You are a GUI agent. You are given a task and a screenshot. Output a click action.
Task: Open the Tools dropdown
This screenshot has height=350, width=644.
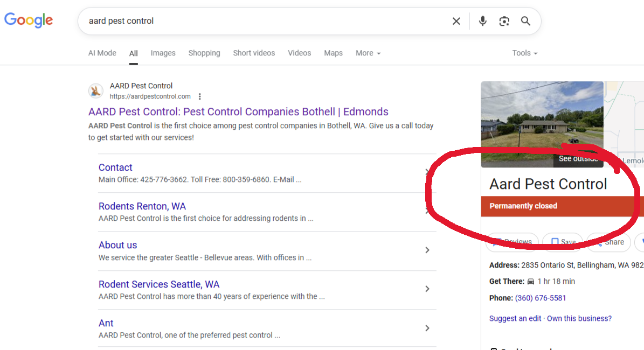pos(524,53)
